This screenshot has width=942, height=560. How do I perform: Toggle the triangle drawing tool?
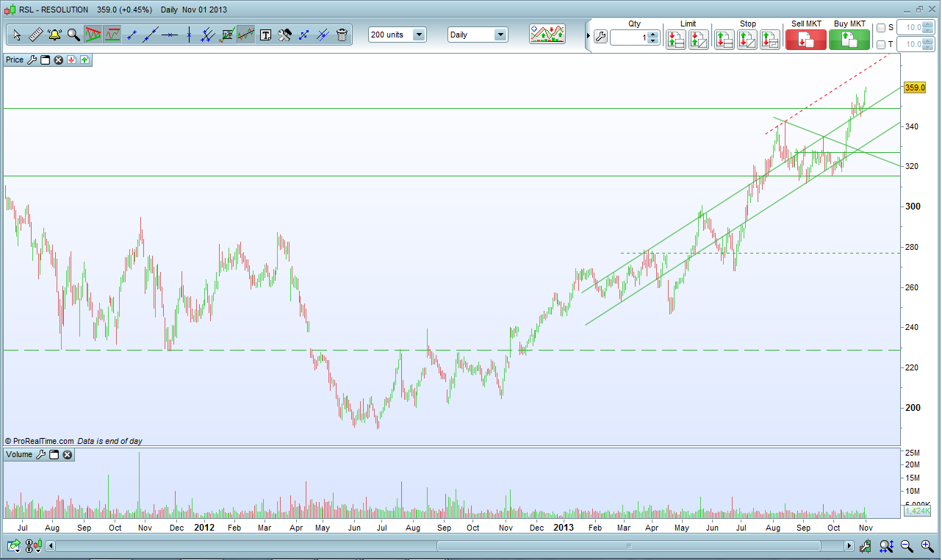93,35
